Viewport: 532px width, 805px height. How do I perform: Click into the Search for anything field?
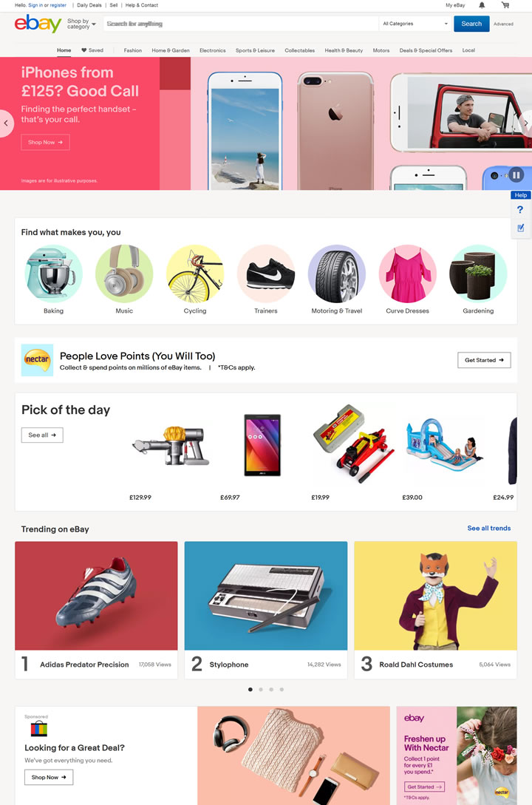[241, 24]
